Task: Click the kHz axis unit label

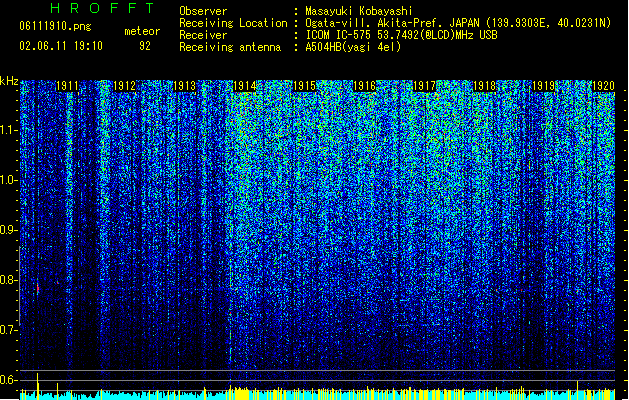Action: click(9, 81)
